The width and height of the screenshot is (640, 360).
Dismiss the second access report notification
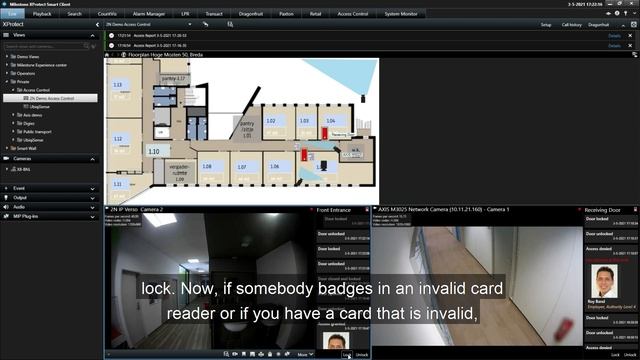coord(630,46)
